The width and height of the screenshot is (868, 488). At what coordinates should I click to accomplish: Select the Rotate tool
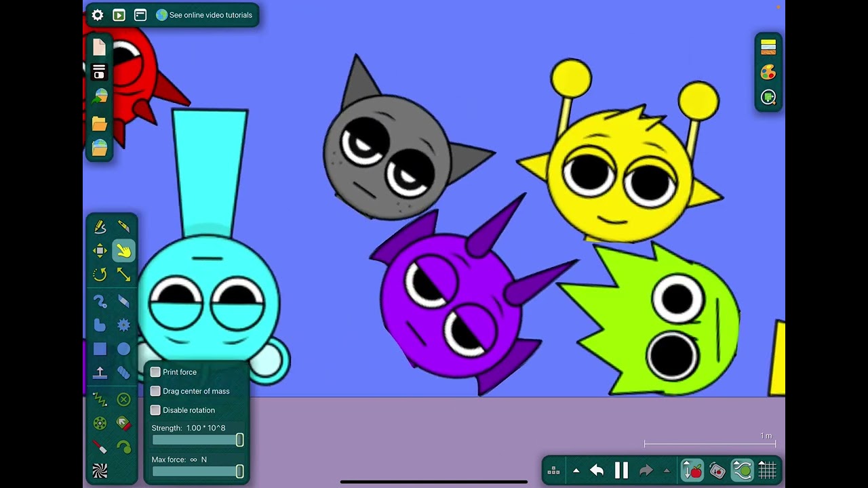pyautogui.click(x=100, y=274)
